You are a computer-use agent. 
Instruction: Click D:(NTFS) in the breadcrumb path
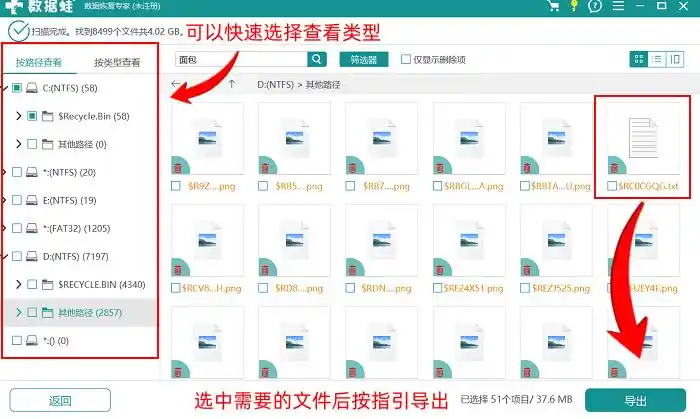tap(275, 84)
